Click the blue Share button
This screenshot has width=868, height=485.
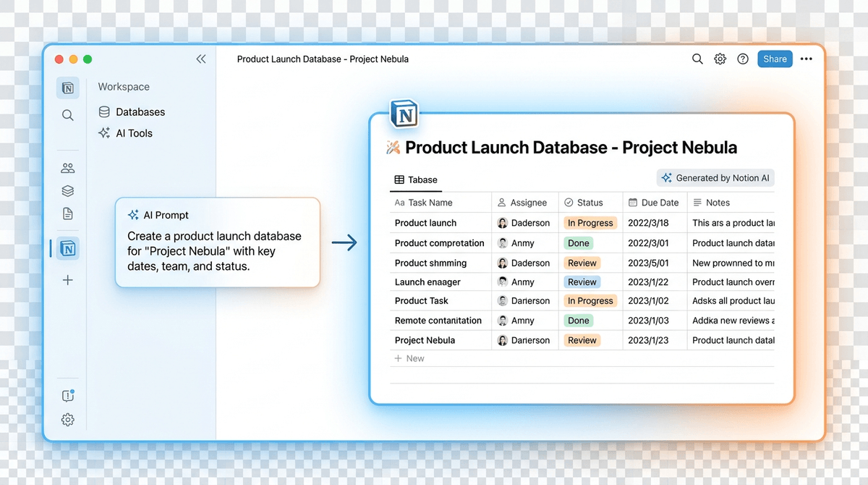tap(775, 59)
